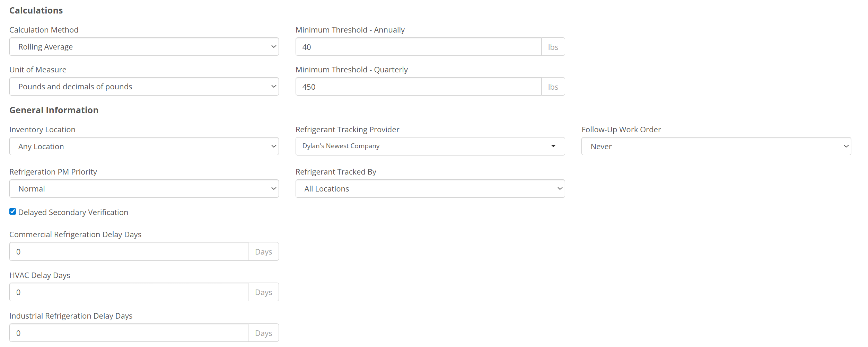Open the Refrigerant Tracked By dropdown
868x347 pixels.
[x=430, y=189]
